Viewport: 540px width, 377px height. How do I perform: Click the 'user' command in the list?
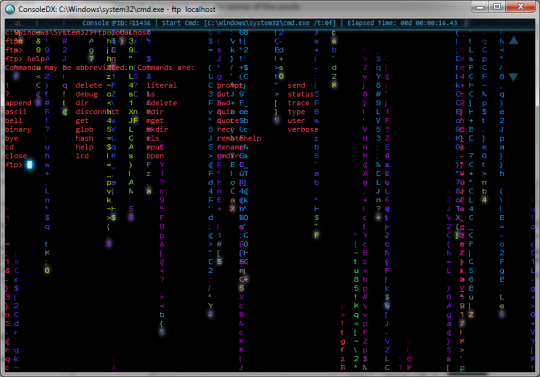point(296,121)
